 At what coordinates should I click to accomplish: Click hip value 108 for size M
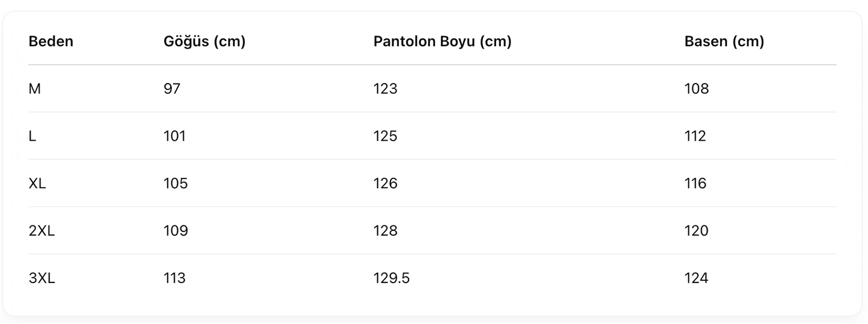click(697, 89)
